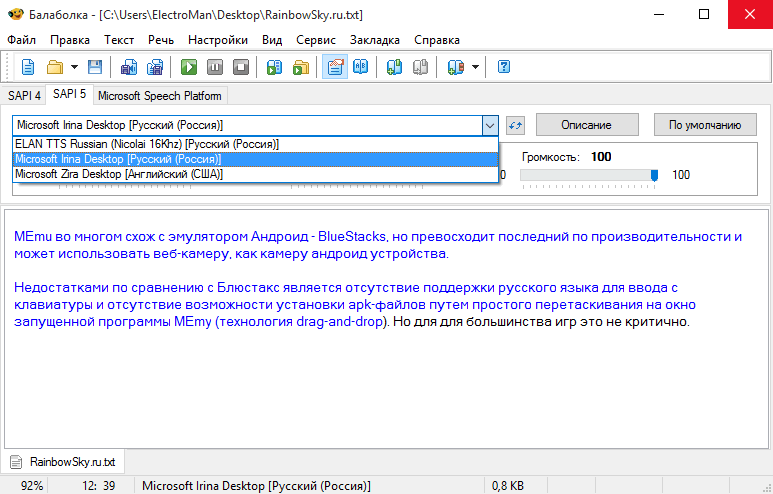Select the SAPI 5 tab
The width and height of the screenshot is (773, 494).
click(70, 94)
